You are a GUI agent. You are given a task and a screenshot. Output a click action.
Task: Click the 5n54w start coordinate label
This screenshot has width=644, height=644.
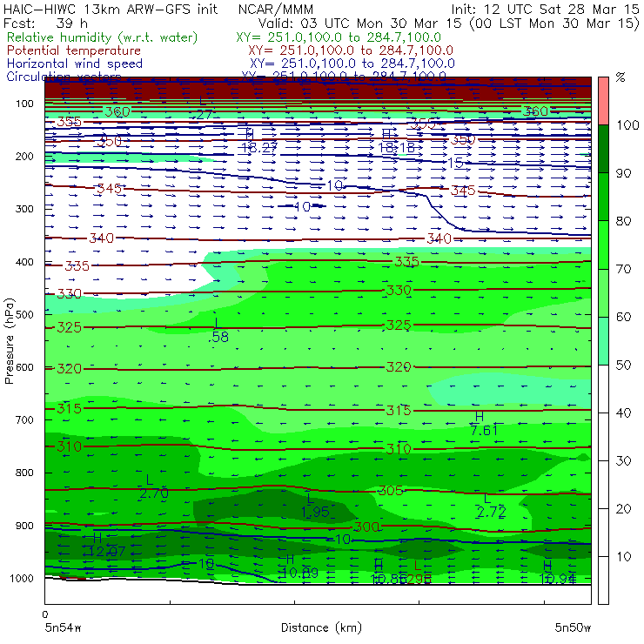click(x=63, y=627)
